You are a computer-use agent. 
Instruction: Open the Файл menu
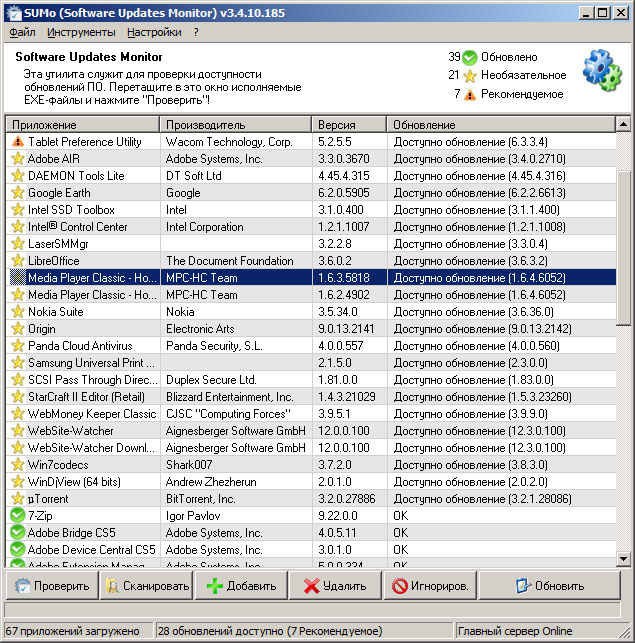[x=22, y=32]
